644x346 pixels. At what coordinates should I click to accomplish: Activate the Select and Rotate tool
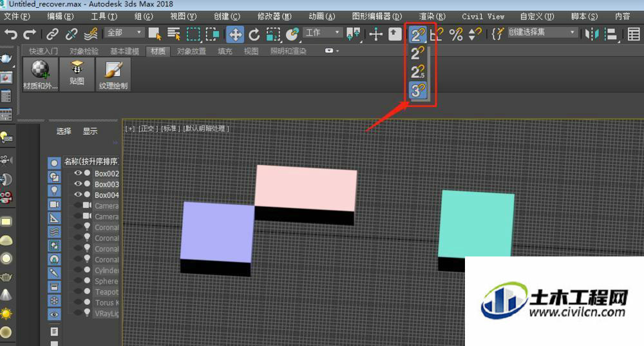coord(254,34)
